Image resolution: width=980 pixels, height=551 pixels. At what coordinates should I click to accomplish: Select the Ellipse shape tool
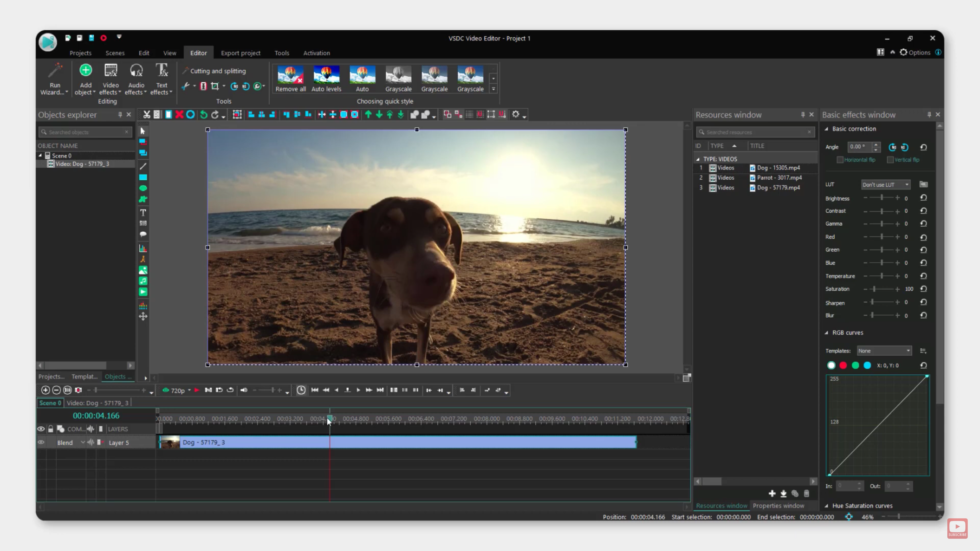(143, 188)
